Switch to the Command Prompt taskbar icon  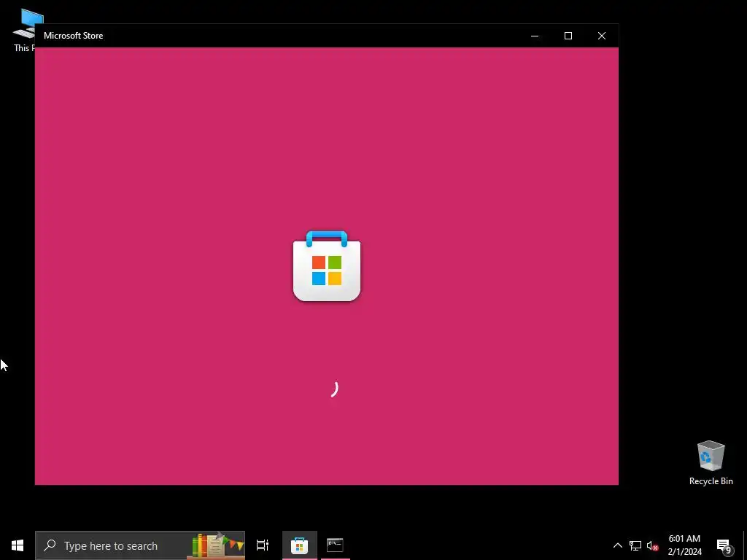[x=335, y=545]
